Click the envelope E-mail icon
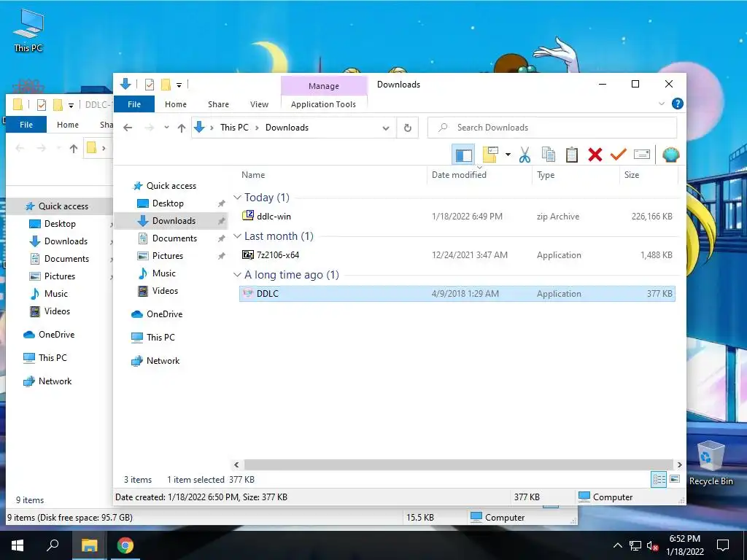This screenshot has width=747, height=560. [x=642, y=155]
